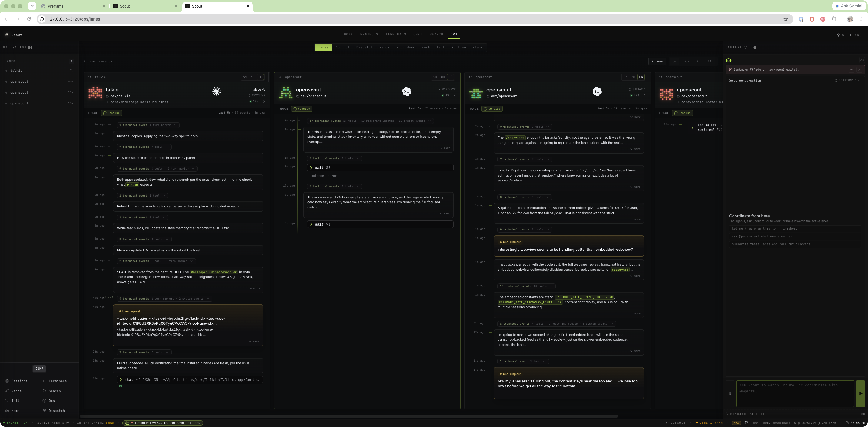Click 'Let me know when this turn finishes'
The width and height of the screenshot is (868, 427).
pyautogui.click(x=795, y=229)
